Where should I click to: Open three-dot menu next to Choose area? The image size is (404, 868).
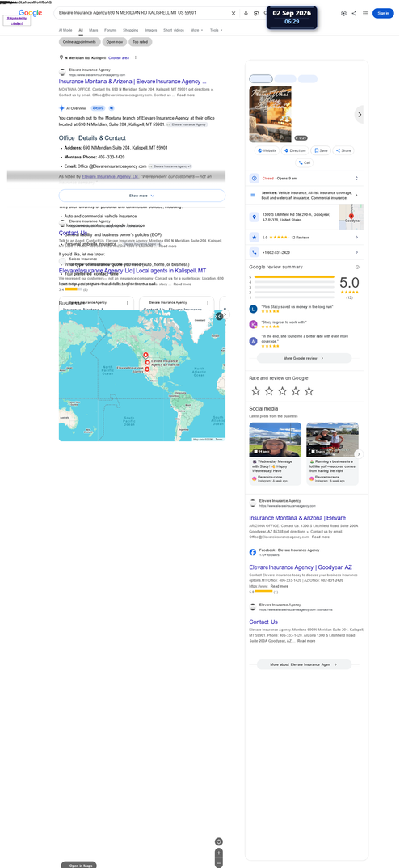click(136, 57)
